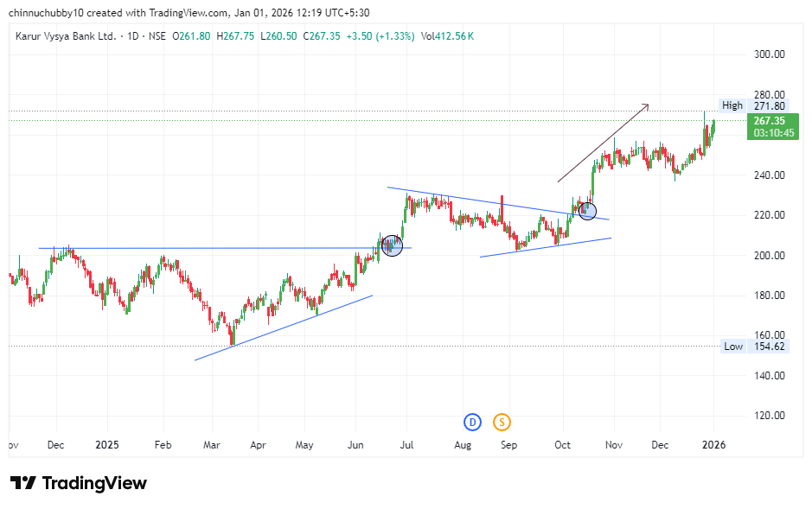Click the 2026 label on the time axis
Viewport: 812px width, 509px height.
click(713, 445)
